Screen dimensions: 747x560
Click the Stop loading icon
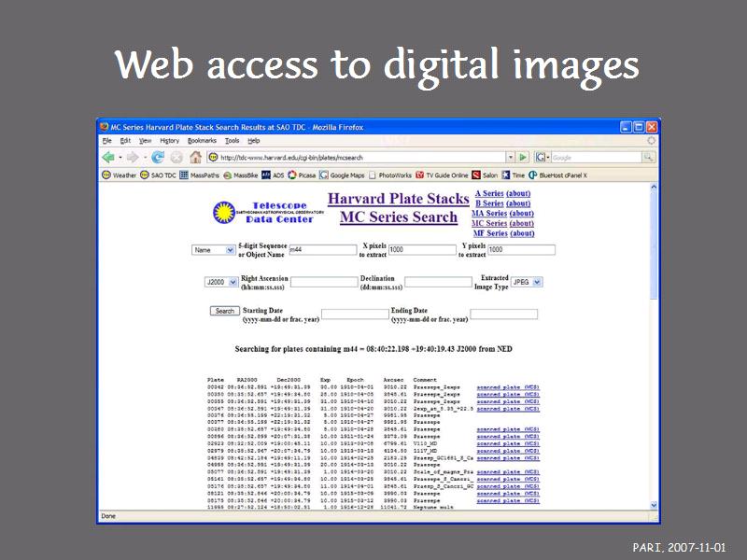[x=176, y=157]
